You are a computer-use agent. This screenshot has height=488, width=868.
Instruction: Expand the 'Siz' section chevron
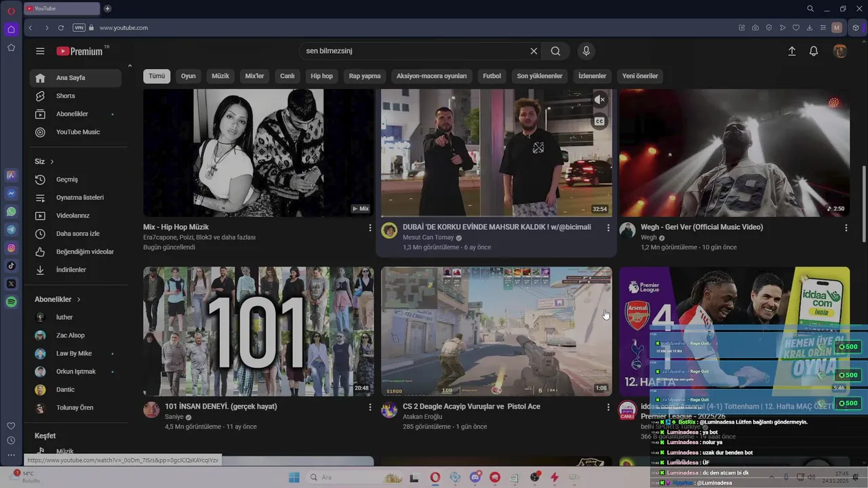click(52, 161)
